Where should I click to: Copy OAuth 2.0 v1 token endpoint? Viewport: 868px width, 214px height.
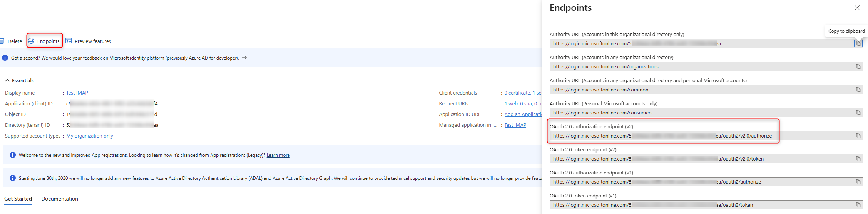coord(858,205)
